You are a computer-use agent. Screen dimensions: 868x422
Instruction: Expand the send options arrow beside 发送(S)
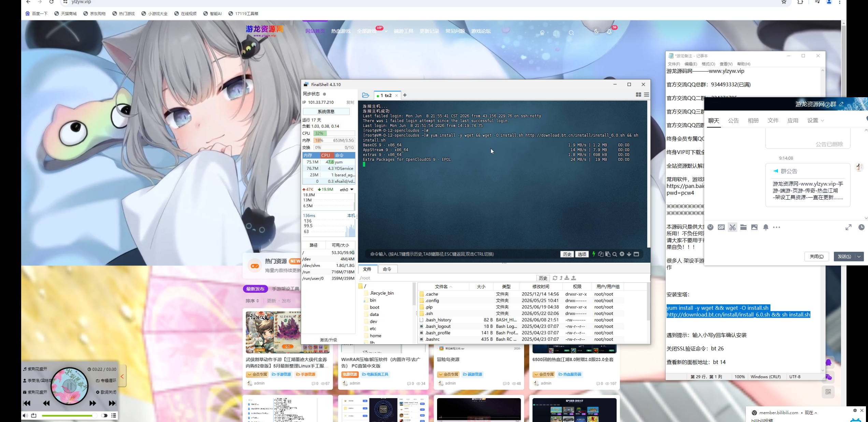click(x=859, y=257)
